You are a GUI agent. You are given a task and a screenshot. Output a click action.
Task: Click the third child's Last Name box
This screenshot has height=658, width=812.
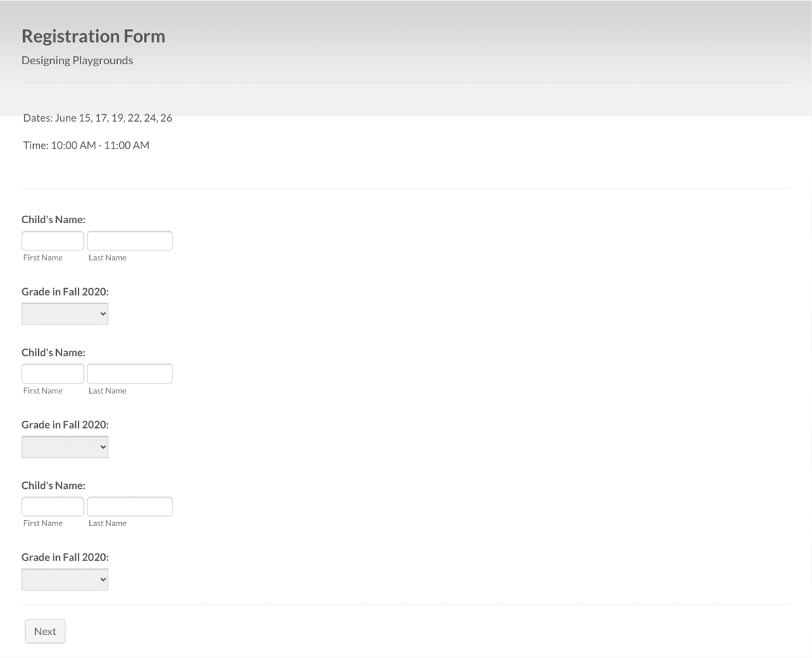point(129,506)
